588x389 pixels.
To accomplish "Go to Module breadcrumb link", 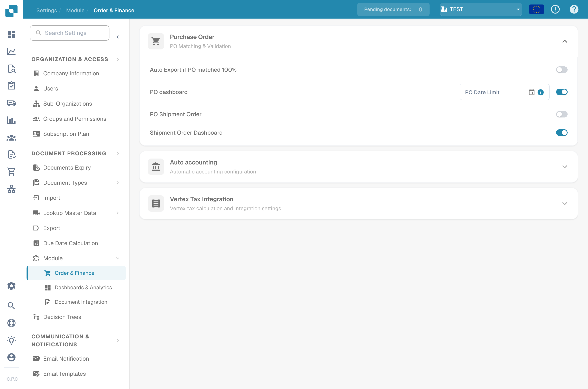I will 75,10.
